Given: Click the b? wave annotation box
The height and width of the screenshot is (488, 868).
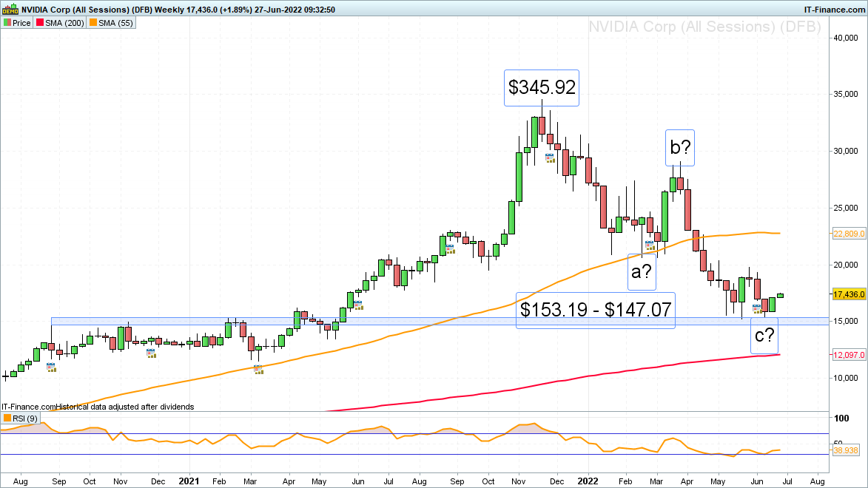Looking at the screenshot, I should pos(680,148).
